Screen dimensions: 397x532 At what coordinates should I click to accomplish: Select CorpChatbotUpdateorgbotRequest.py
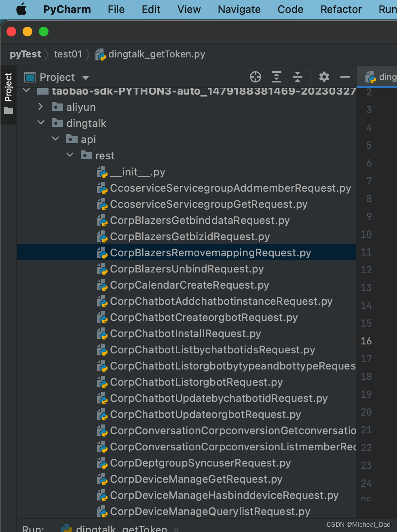(205, 414)
